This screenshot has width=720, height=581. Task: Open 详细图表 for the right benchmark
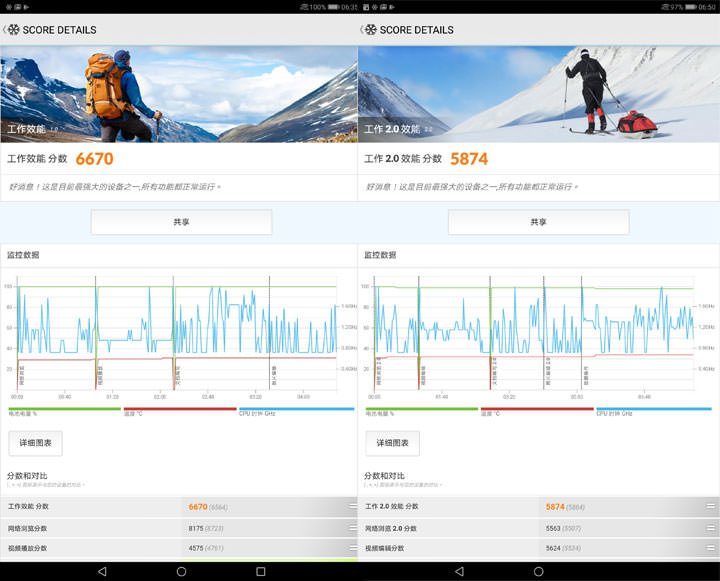pyautogui.click(x=392, y=443)
